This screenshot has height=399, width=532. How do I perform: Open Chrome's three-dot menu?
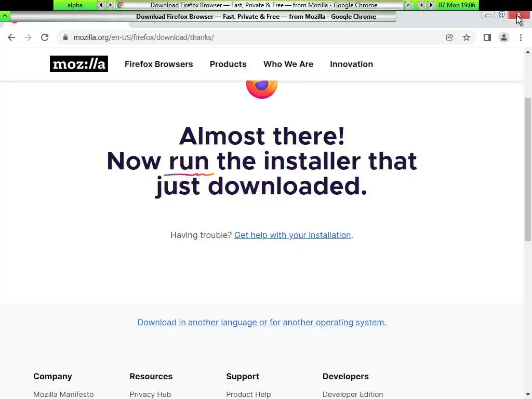521,37
